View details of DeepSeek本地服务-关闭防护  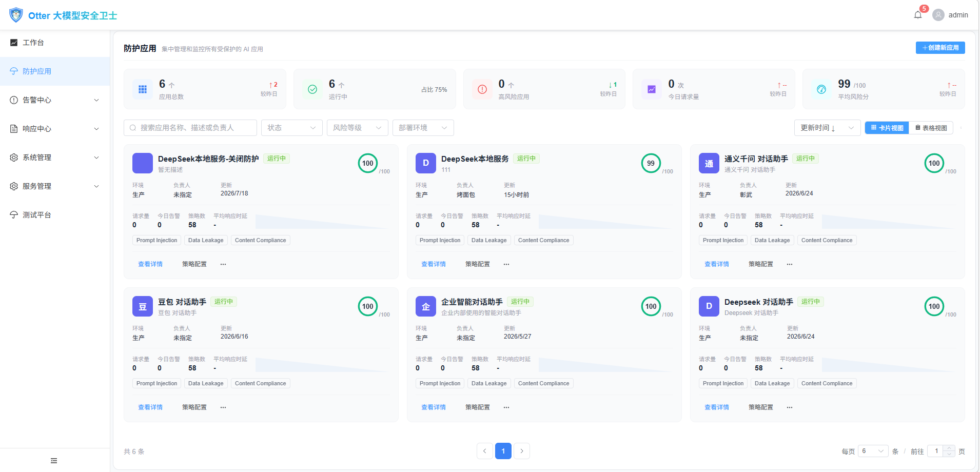pos(150,264)
